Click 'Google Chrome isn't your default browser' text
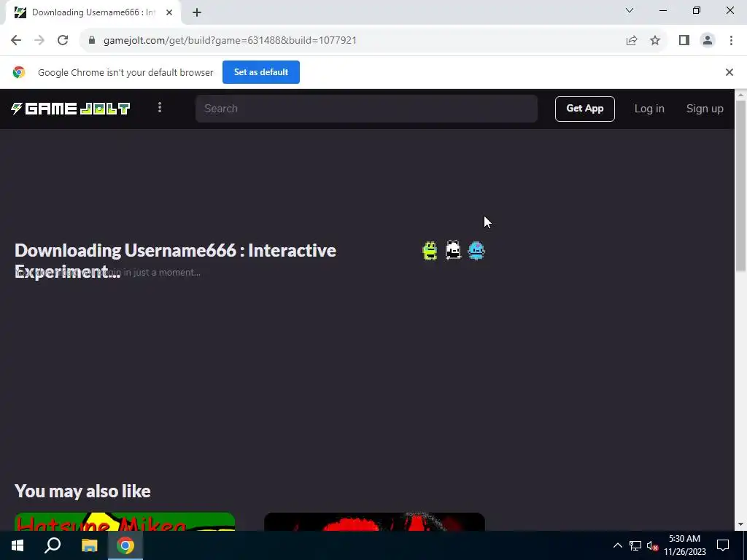Viewport: 747px width, 560px height. (x=125, y=72)
